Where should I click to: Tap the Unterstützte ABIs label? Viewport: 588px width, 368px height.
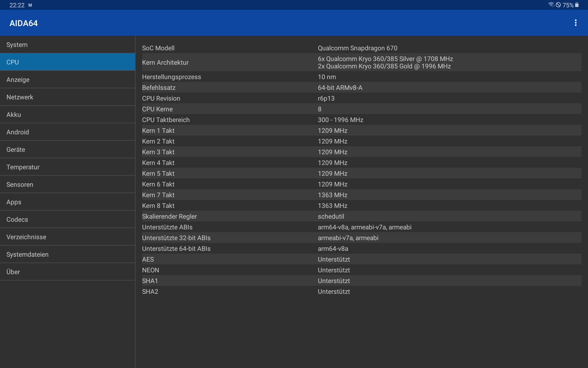(x=167, y=227)
